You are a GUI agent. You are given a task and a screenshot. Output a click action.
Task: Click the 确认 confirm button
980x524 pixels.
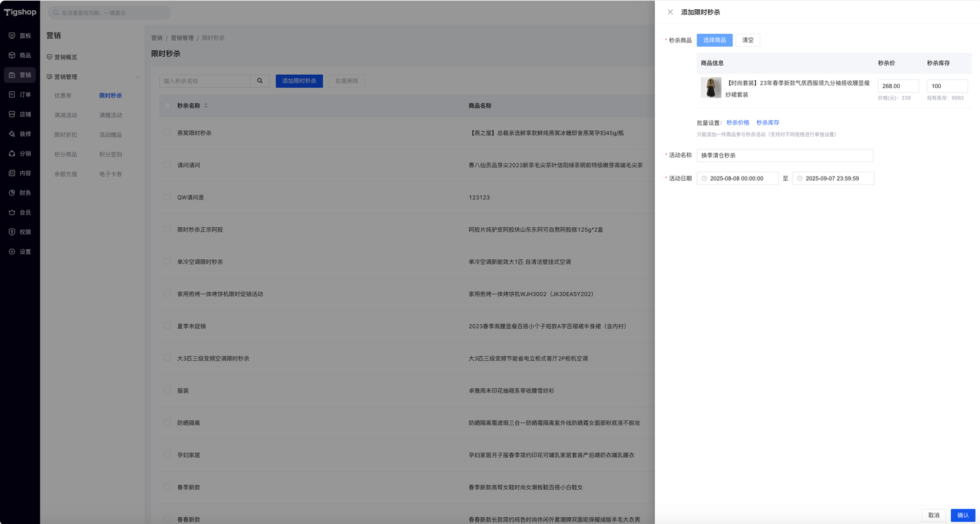pyautogui.click(x=962, y=515)
